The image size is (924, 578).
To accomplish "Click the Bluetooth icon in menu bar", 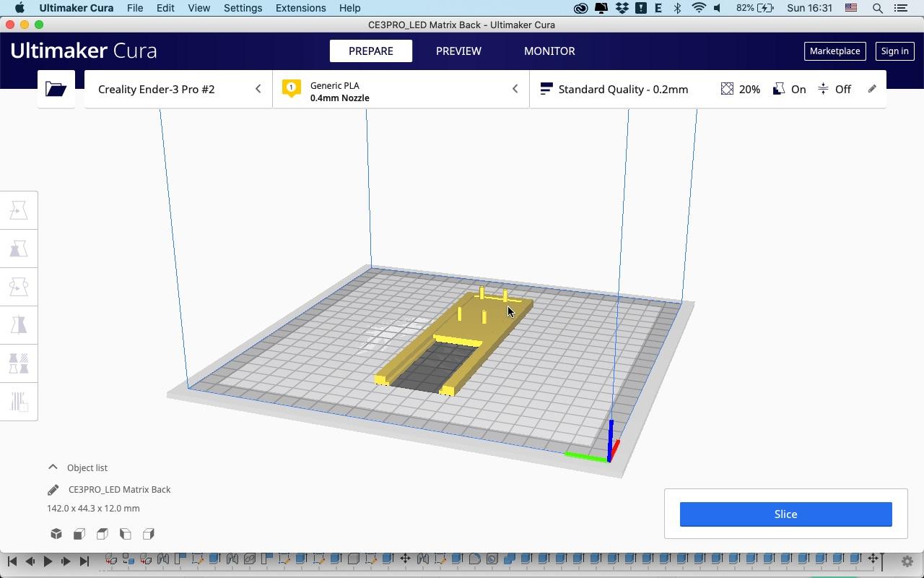I will (x=677, y=8).
